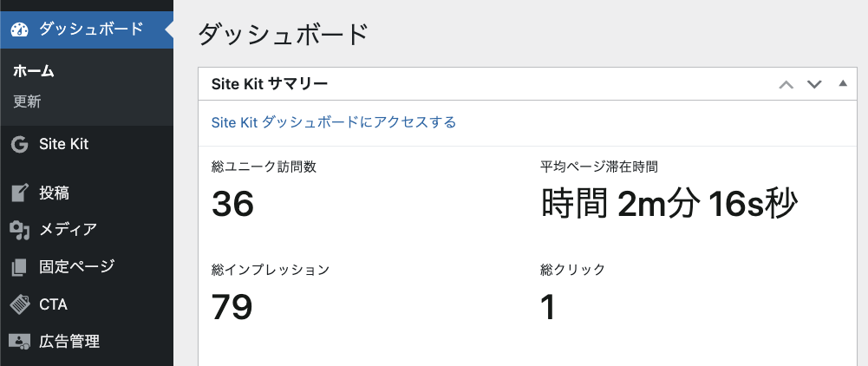This screenshot has height=366, width=868.
Task: Open the 更新 submenu item
Action: 27,101
